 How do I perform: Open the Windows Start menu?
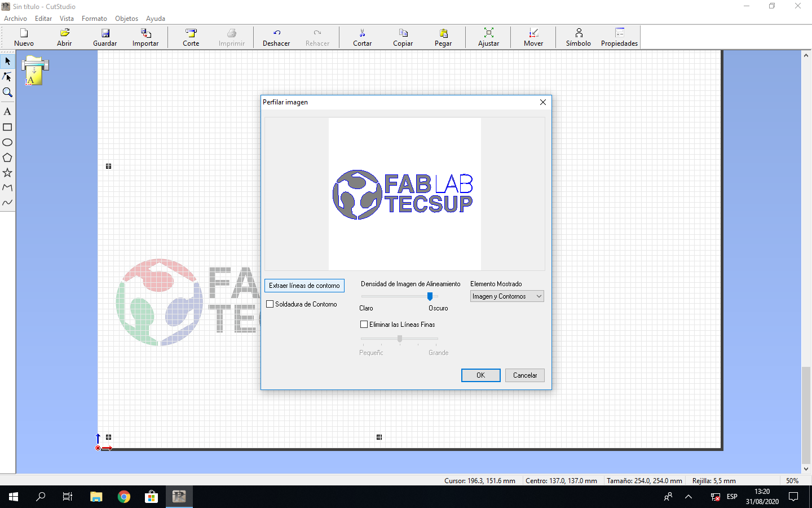tap(14, 497)
